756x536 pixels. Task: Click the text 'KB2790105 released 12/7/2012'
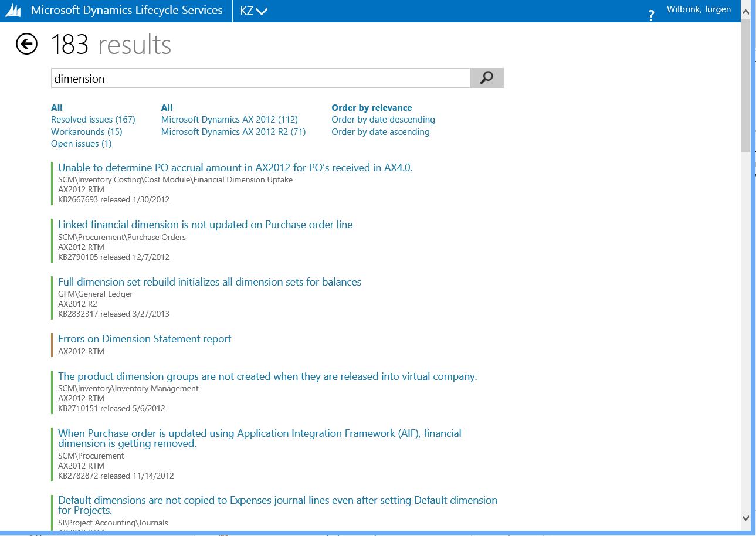click(114, 257)
